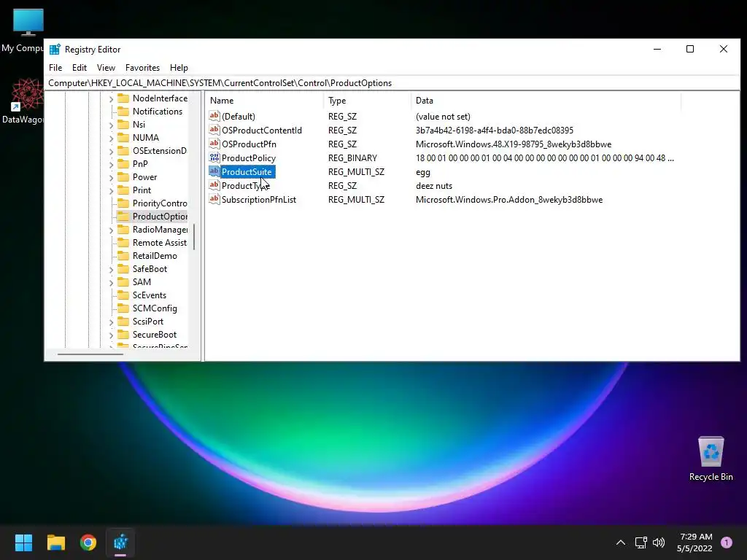Screen dimensions: 747x560
Task: Click the (Default) string value icon
Action: 214,116
